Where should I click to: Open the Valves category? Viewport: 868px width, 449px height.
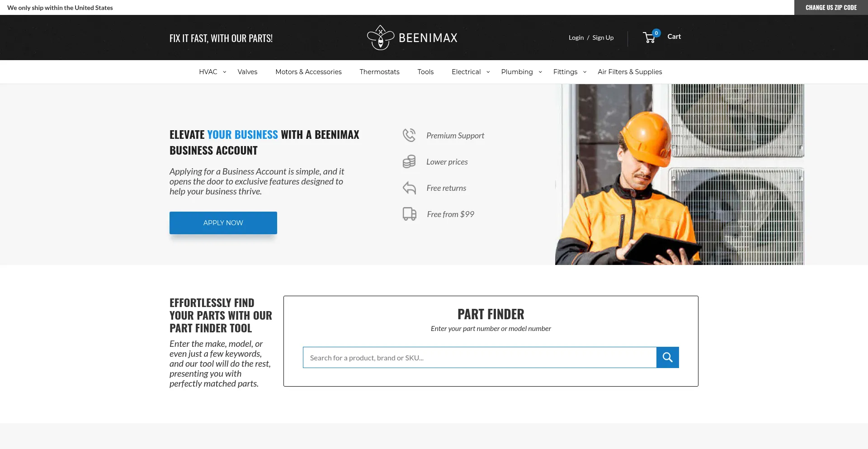(x=247, y=72)
